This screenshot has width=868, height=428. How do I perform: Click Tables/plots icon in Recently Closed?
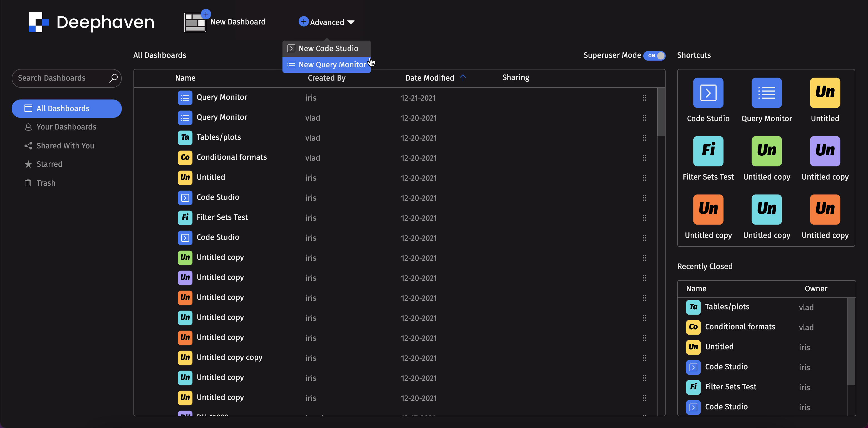coord(693,307)
